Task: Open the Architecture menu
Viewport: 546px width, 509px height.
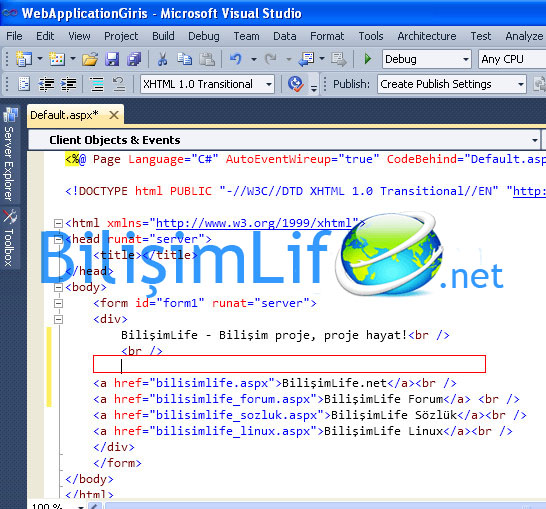Action: (427, 36)
